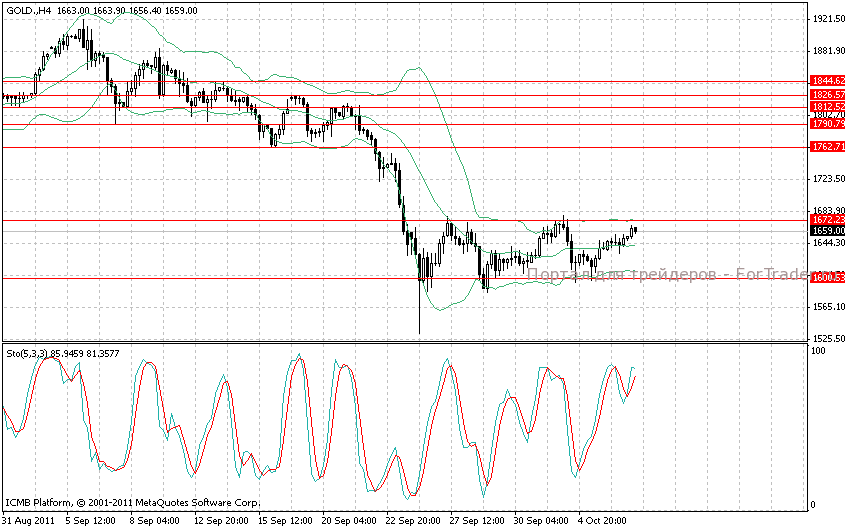The image size is (845, 528).
Task: Click the stochastic scale value 100
Action: click(x=818, y=351)
